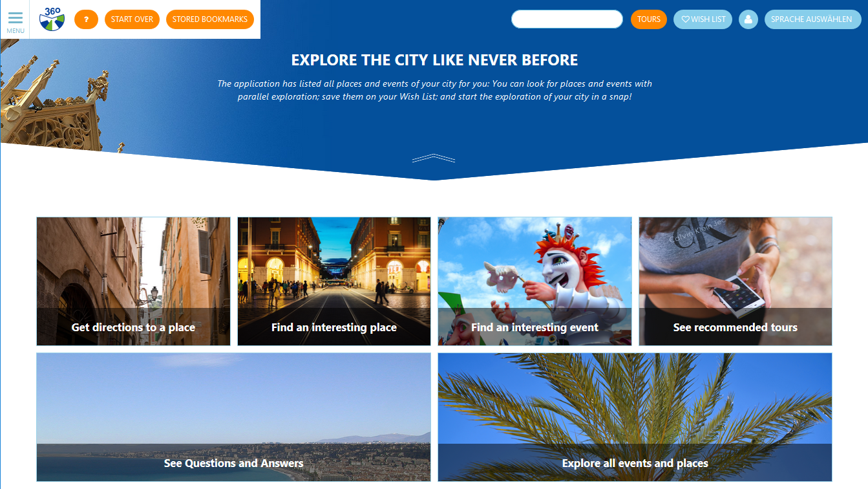Select the Explore all events and places tile
Image resolution: width=868 pixels, height=489 pixels.
pos(635,417)
